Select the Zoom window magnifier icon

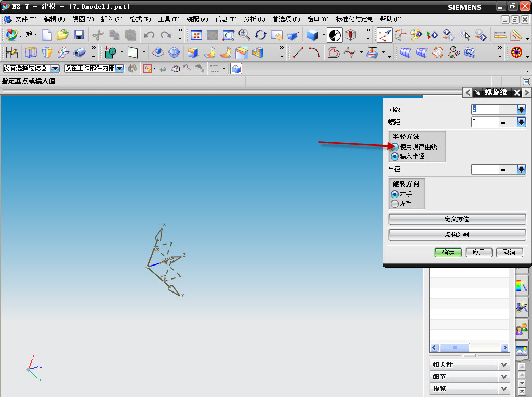pyautogui.click(x=229, y=35)
